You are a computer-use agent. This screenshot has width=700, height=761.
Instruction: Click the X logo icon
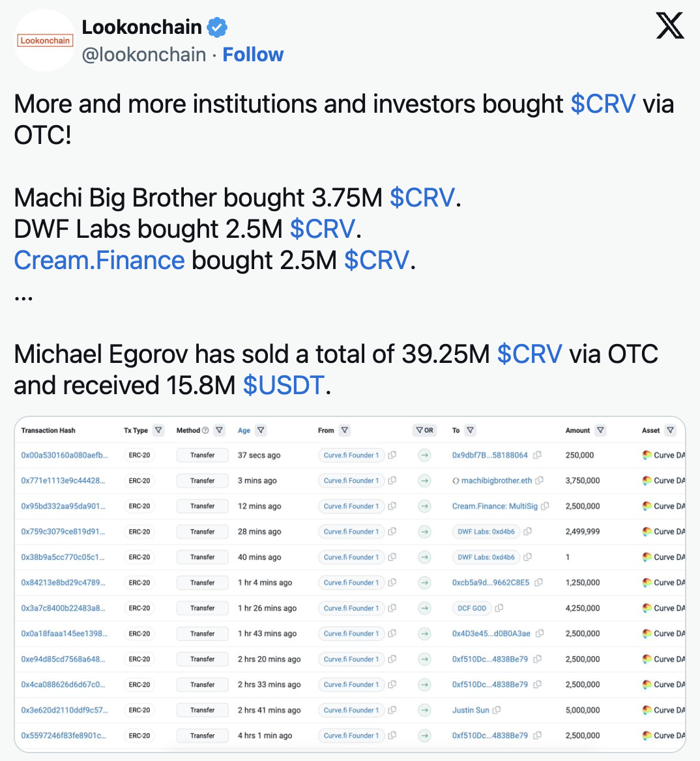coord(670,26)
